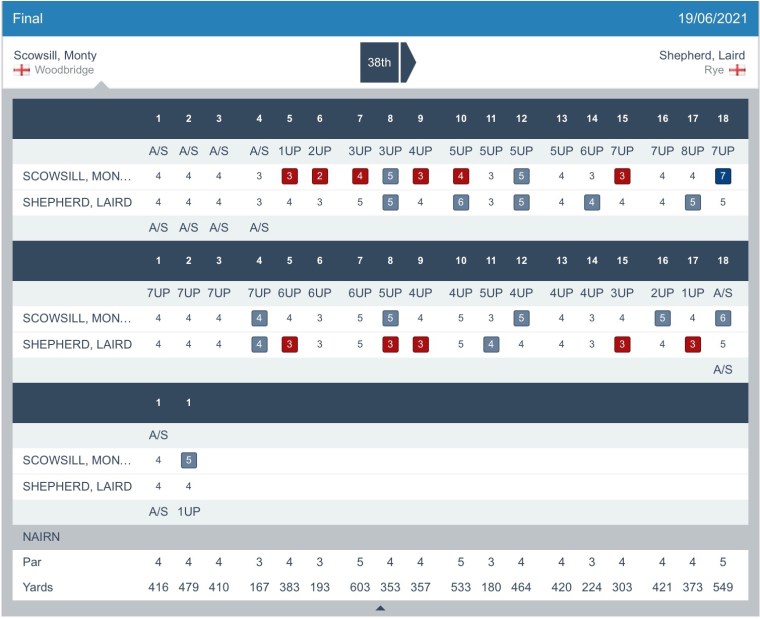Image resolution: width=760 pixels, height=619 pixels.
Task: Click the Par row label
Action: click(33, 562)
